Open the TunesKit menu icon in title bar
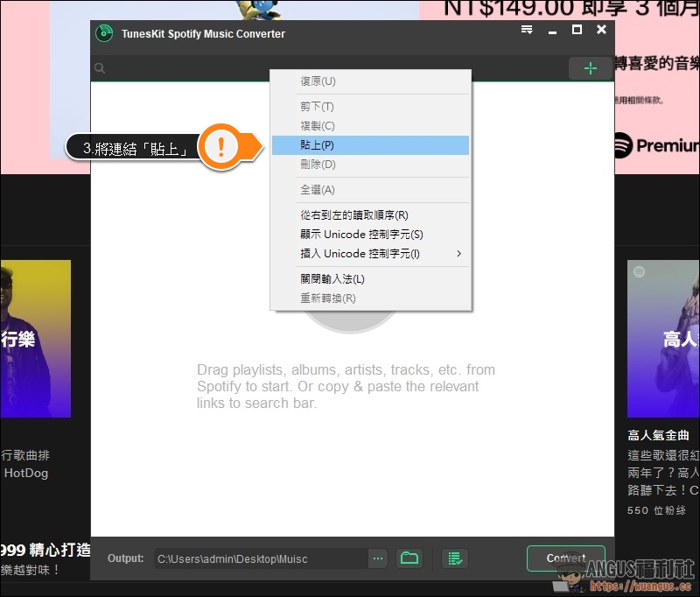The height and width of the screenshot is (597, 700). point(527,31)
